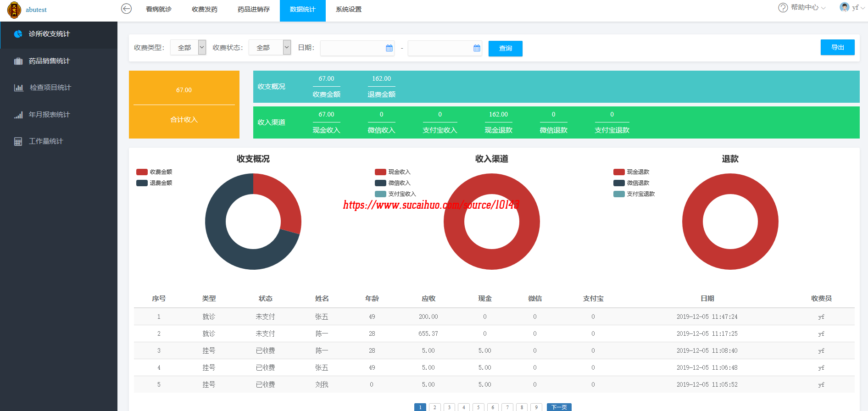The width and height of the screenshot is (868, 411).
Task: Select the year-month report signal icon
Action: point(18,115)
